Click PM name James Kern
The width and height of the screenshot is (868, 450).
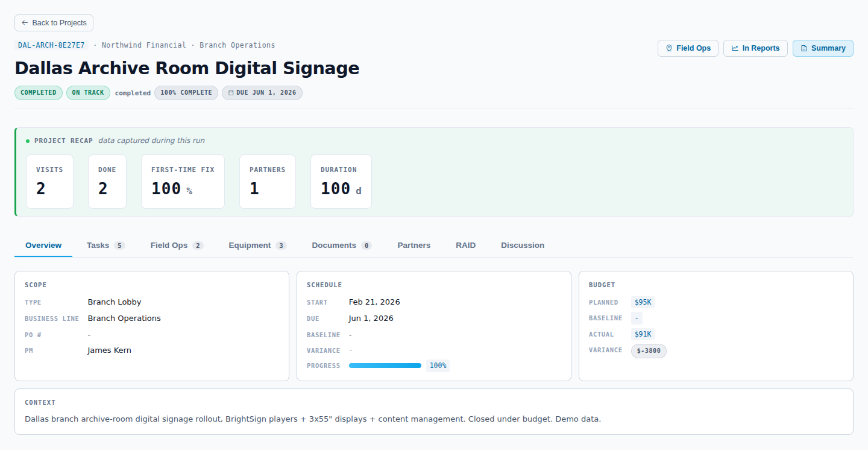(x=109, y=350)
